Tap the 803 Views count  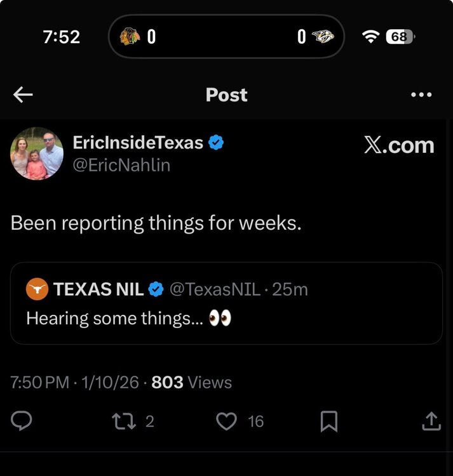point(192,383)
